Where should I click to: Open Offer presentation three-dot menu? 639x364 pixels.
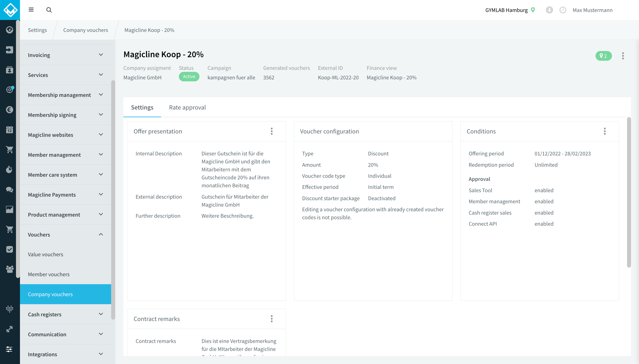pos(272,131)
